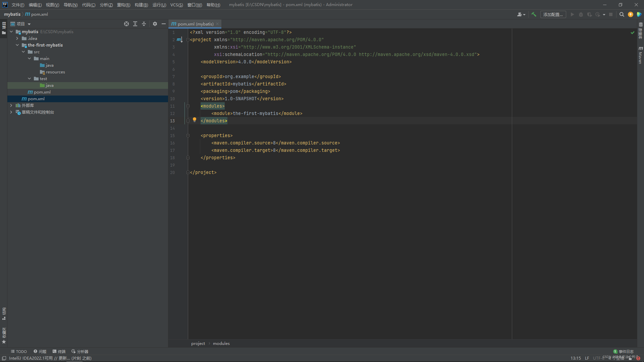Viewport: 644px width, 362px height.
Task: Toggle tool window bars icon bottom-left corner
Action: coord(4,358)
